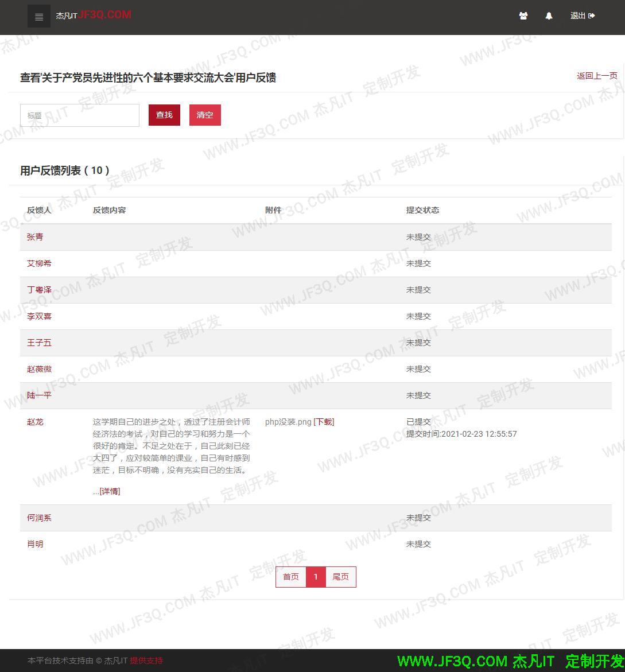625x672 pixels.
Task: Open the [详情] details link for 赵龙
Action: click(x=109, y=491)
